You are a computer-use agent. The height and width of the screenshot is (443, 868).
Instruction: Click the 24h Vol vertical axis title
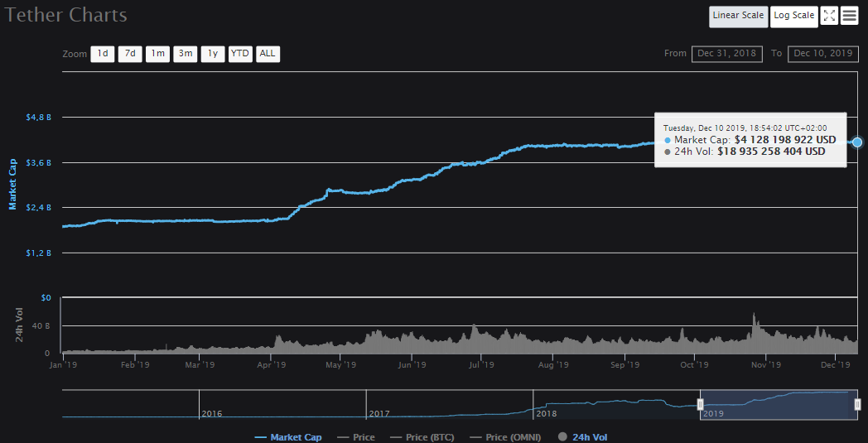pyautogui.click(x=19, y=325)
